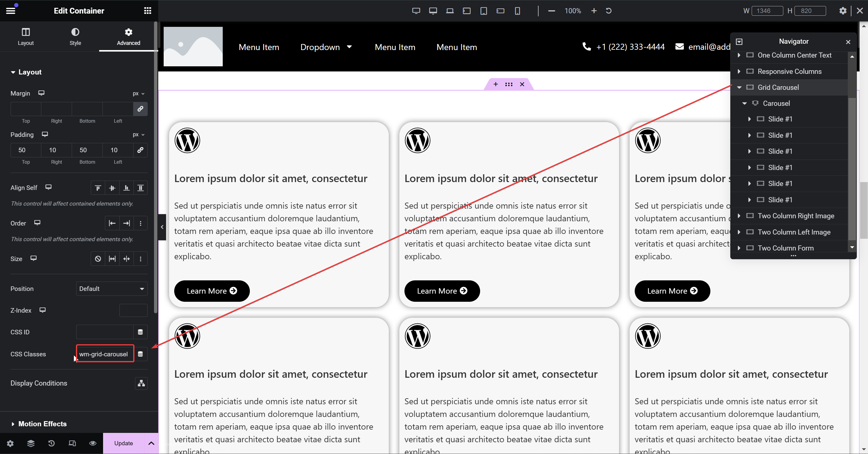Click the first Learn More button

[x=212, y=291]
